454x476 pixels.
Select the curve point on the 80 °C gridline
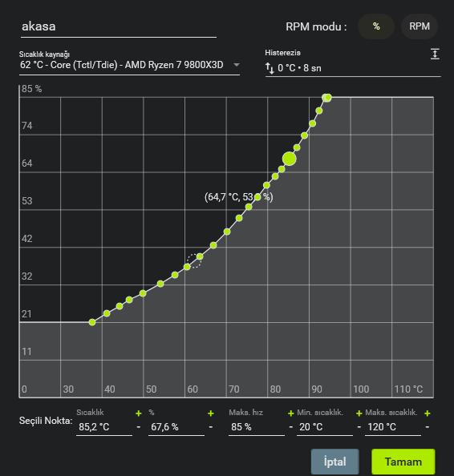coord(266,185)
